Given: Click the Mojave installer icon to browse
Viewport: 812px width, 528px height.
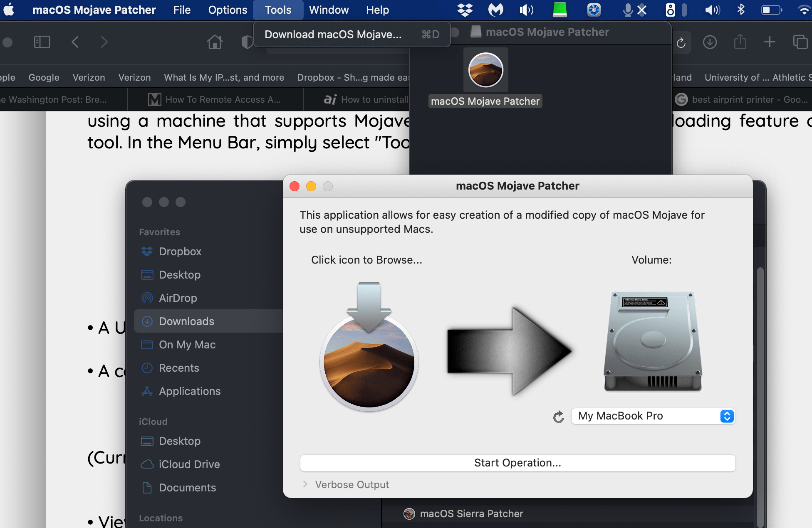Looking at the screenshot, I should tap(369, 347).
